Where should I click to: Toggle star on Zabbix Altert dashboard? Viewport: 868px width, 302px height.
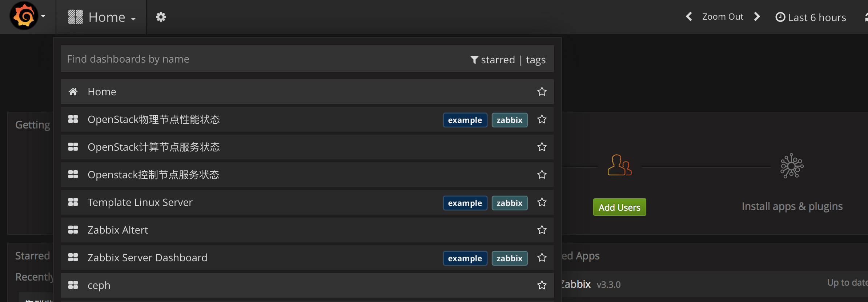[x=542, y=230]
